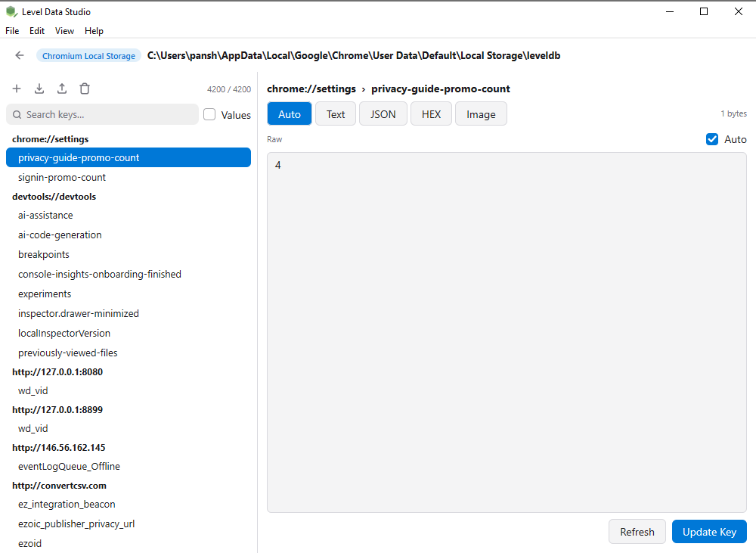The height and width of the screenshot is (553, 756).
Task: Select the previously-viewed-files key
Action: click(129, 353)
